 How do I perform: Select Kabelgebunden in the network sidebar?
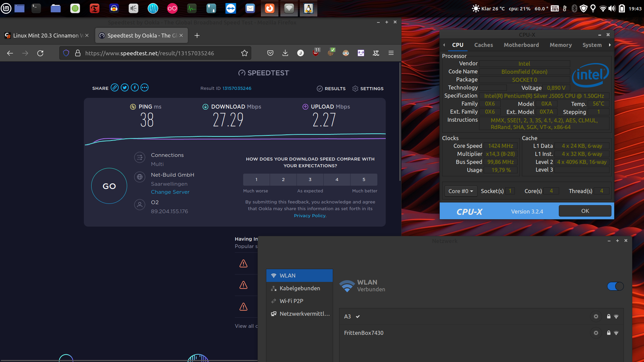300,288
